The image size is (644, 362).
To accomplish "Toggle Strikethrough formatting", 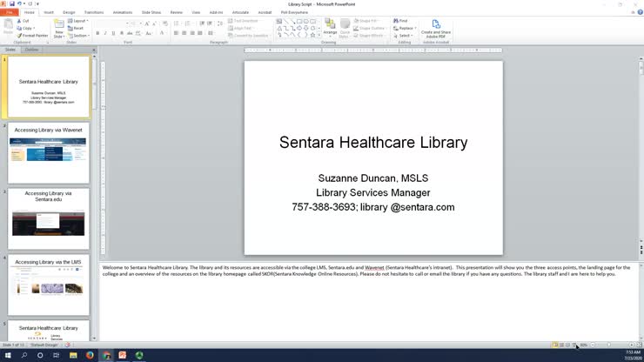I will [130, 33].
